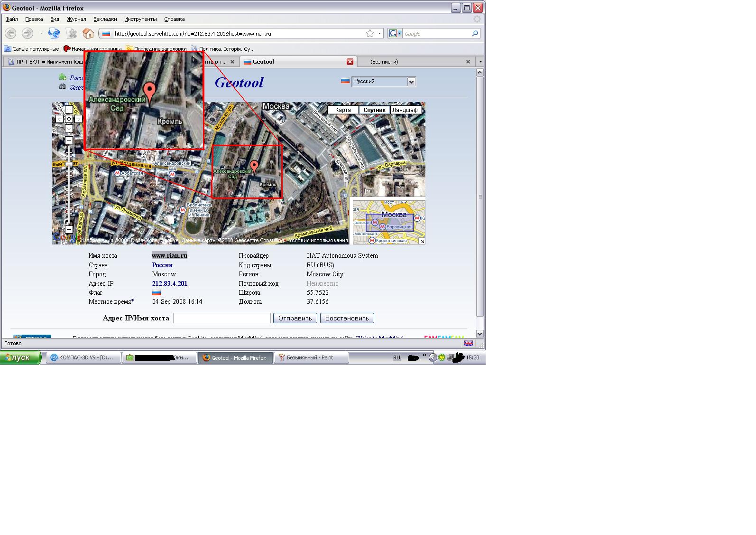
Task: Click the browser Back arrow button
Action: (10, 33)
